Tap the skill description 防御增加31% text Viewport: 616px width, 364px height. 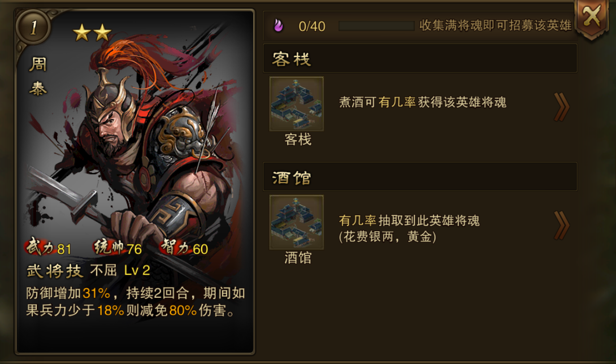click(x=136, y=302)
